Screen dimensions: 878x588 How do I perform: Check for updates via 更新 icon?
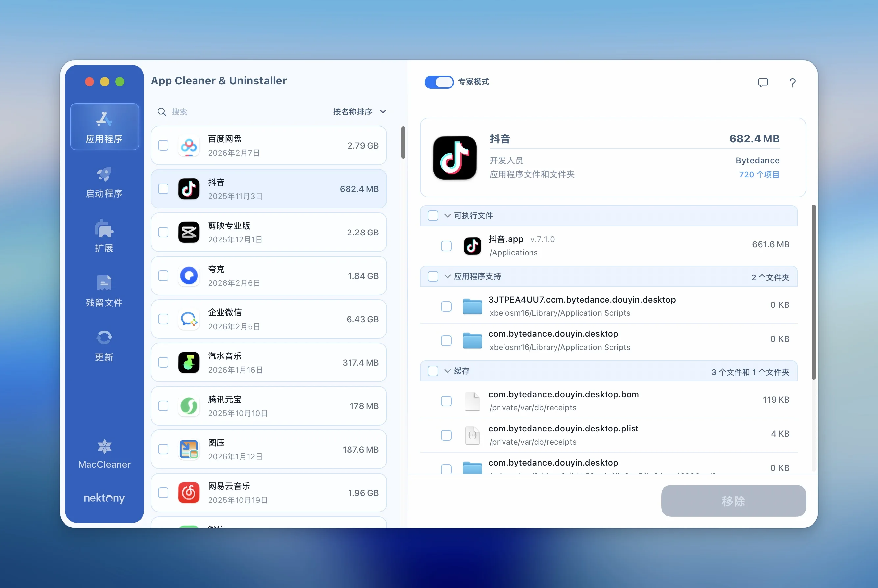click(104, 345)
